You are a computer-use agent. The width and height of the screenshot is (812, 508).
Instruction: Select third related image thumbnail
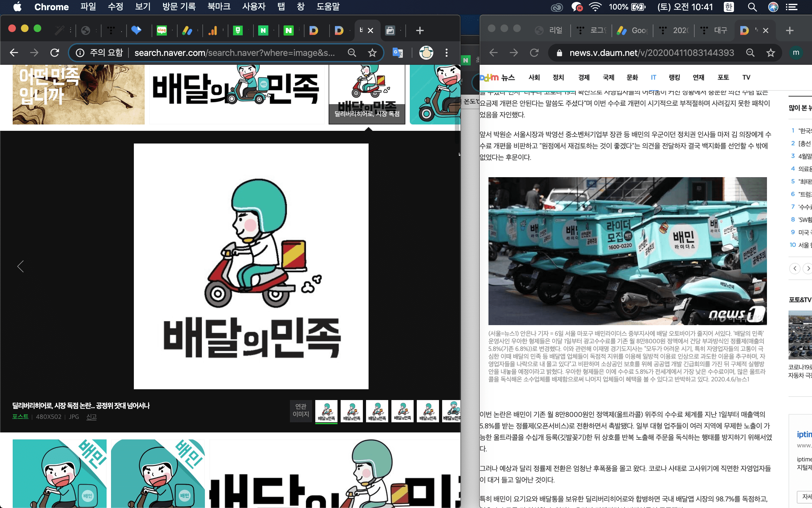pos(377,411)
